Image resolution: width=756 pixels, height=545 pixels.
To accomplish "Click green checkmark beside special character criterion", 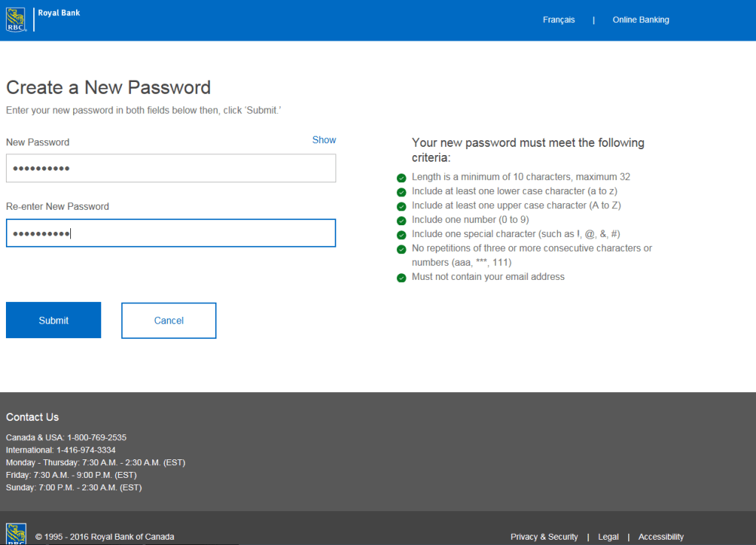I will point(401,235).
